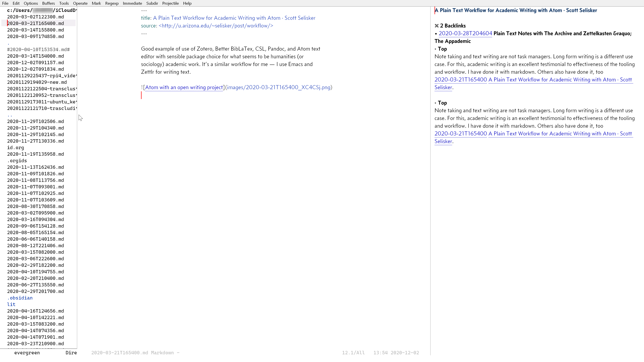Viewport: 644px width, 362px height.
Task: Select the id.org file in Dired
Action: coord(15,147)
